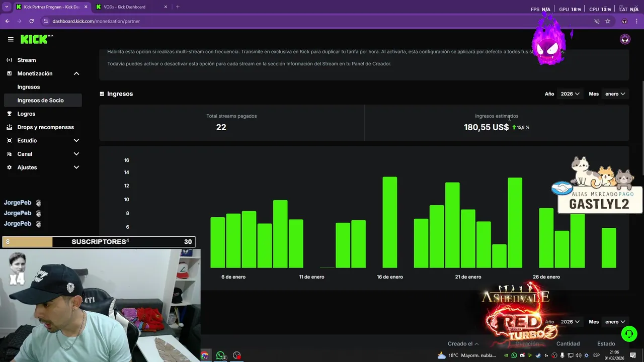Select the Kick Partner Program tab

(x=51, y=7)
